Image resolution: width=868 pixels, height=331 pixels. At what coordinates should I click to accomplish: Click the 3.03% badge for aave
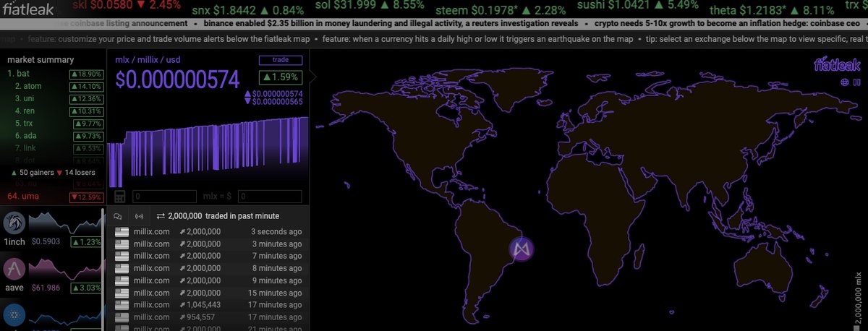coord(86,288)
